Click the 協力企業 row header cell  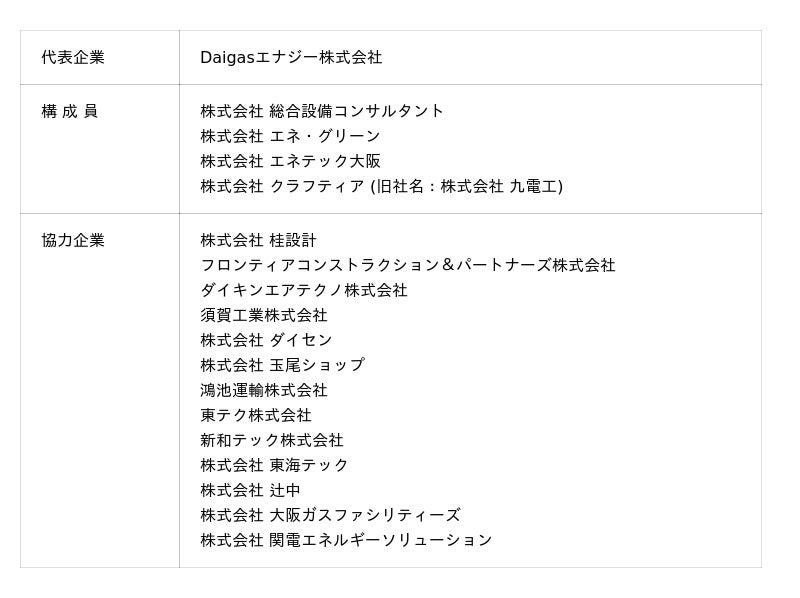pyautogui.click(x=73, y=240)
